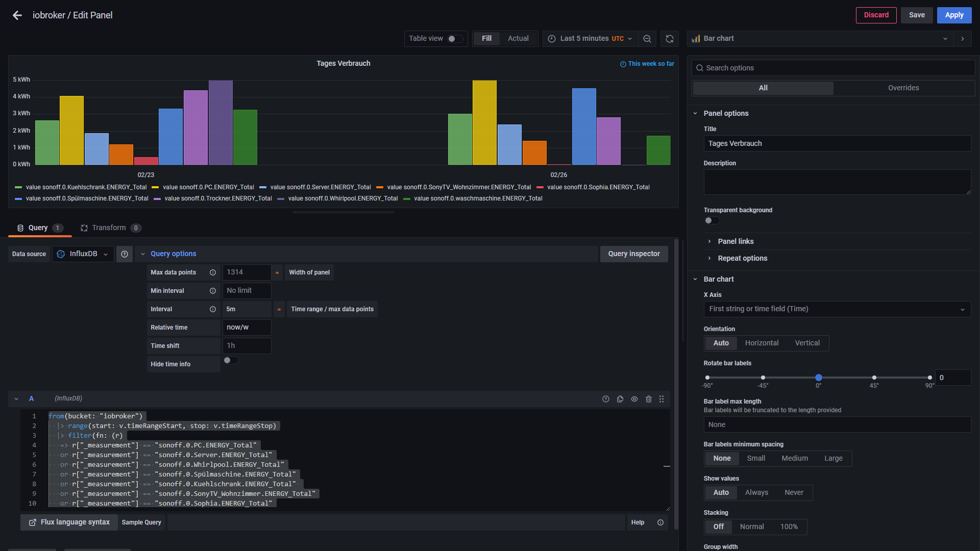Open the time range picker dropdown

coord(591,39)
